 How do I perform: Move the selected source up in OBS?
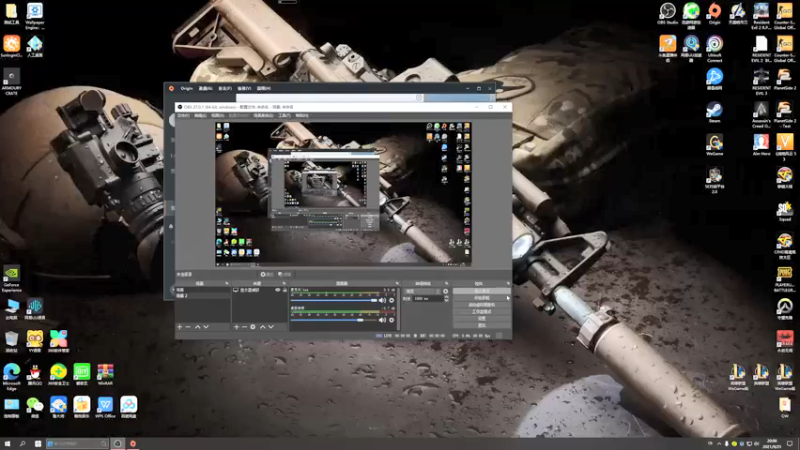click(263, 327)
